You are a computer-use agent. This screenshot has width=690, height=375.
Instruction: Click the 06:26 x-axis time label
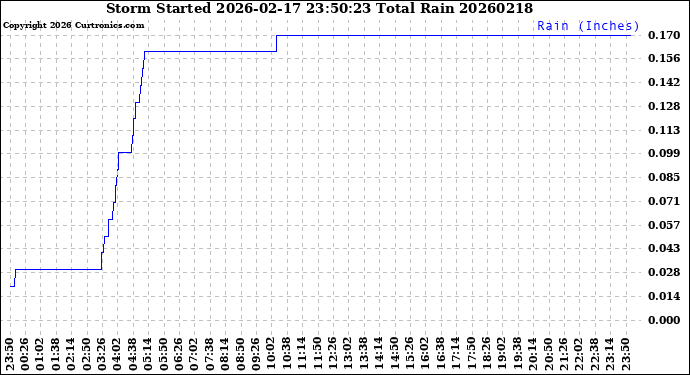(179, 354)
